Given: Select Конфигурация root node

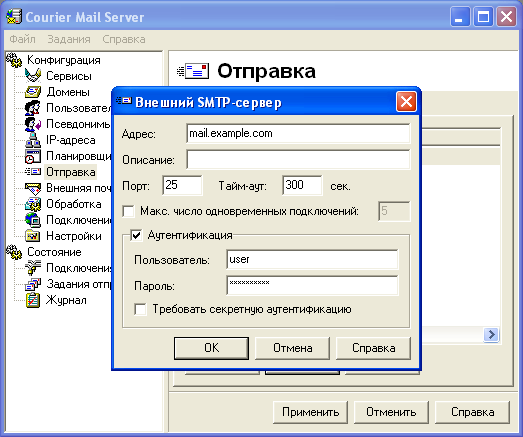Looking at the screenshot, I should point(64,60).
